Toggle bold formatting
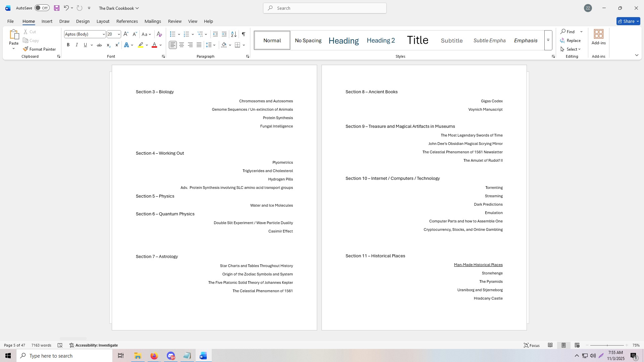The image size is (644, 362). coord(68,45)
